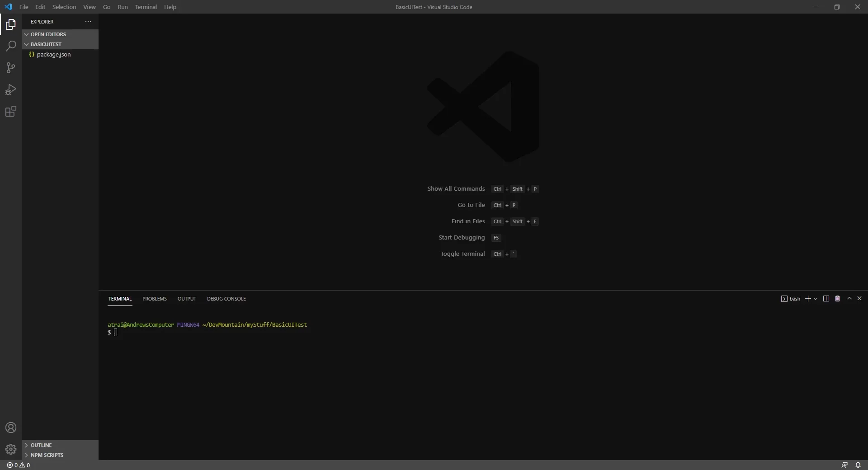The height and width of the screenshot is (470, 868).
Task: Create a new terminal with plus icon
Action: (x=808, y=299)
